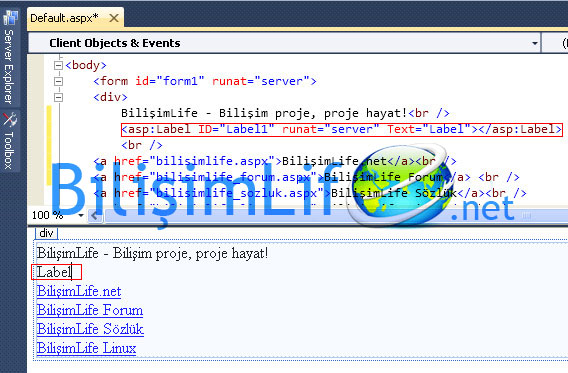This screenshot has width=568, height=373.
Task: Collapse the div tag outline
Action: point(58,97)
